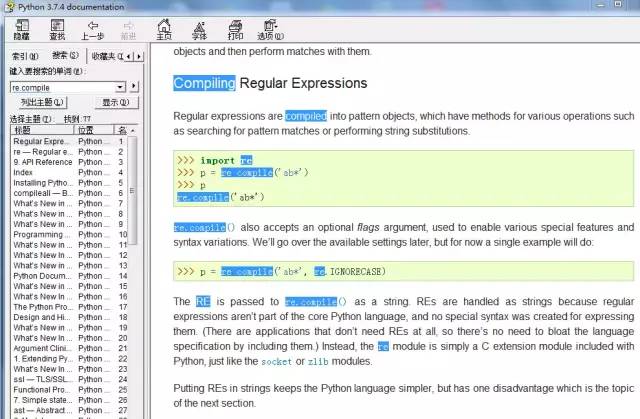
Task: Select the 're — Regular e...' result row
Action: coord(69,152)
